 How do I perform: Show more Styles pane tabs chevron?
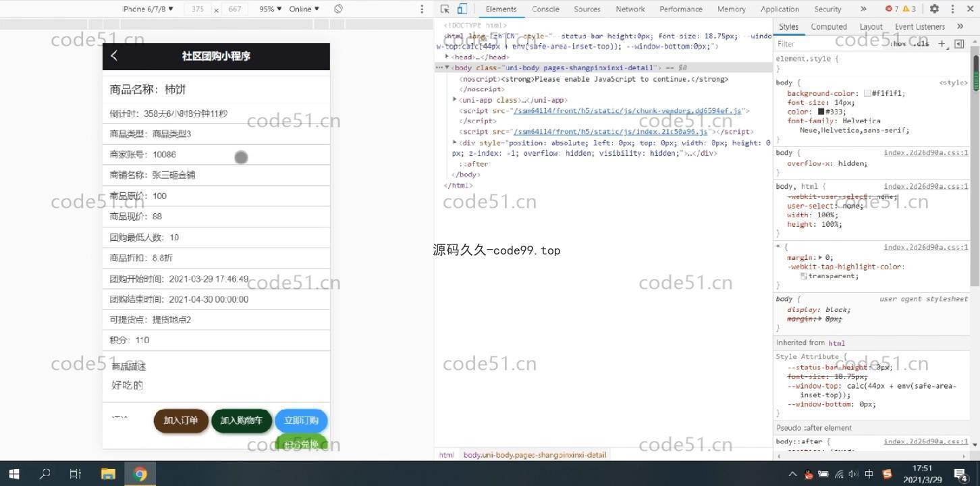(x=960, y=26)
